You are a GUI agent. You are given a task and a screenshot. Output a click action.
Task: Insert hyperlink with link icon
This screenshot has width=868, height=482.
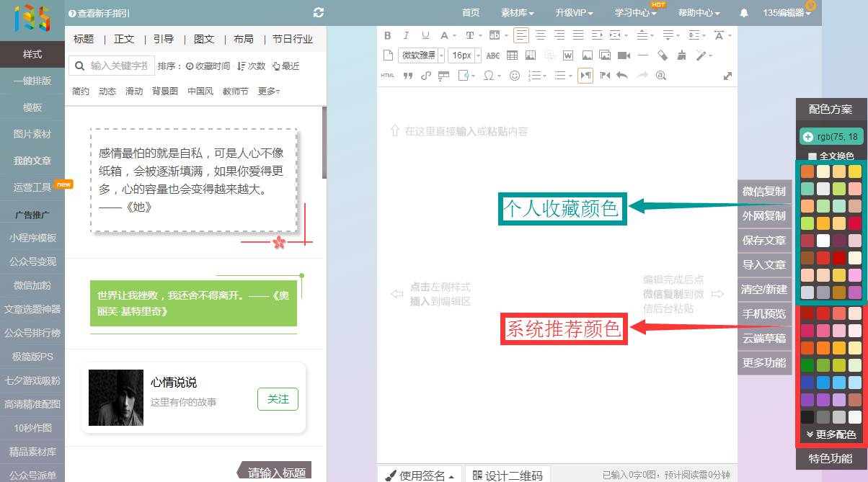click(x=425, y=76)
